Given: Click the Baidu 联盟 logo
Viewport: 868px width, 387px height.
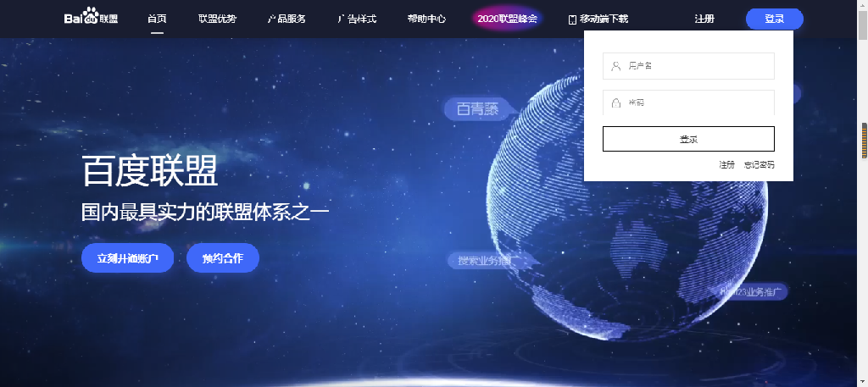Looking at the screenshot, I should tap(91, 18).
